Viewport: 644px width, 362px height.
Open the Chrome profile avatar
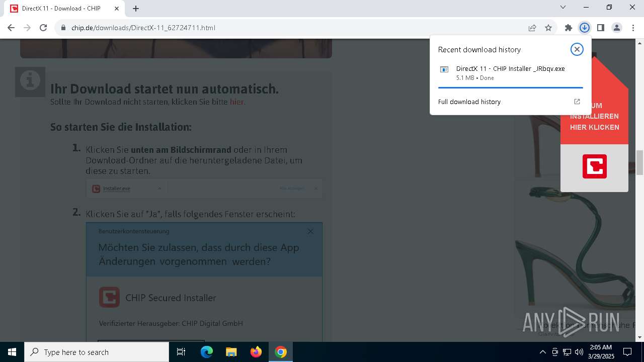[617, 28]
